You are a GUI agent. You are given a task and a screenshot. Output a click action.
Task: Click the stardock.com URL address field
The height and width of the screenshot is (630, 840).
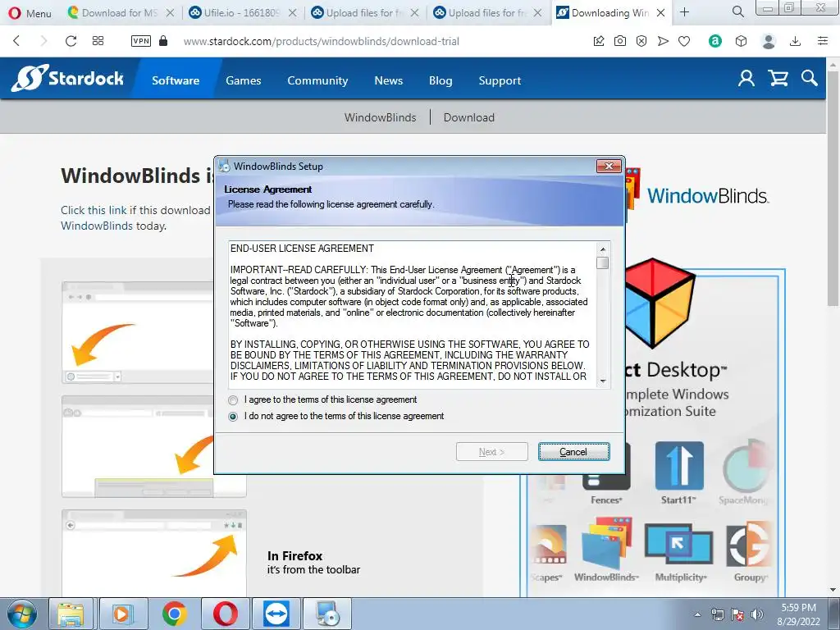coord(322,41)
